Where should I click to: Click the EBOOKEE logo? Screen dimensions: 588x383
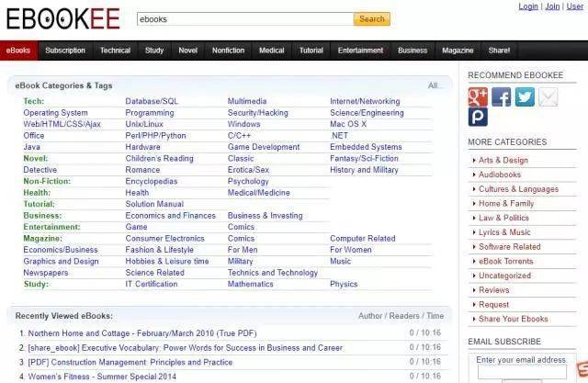pos(63,19)
